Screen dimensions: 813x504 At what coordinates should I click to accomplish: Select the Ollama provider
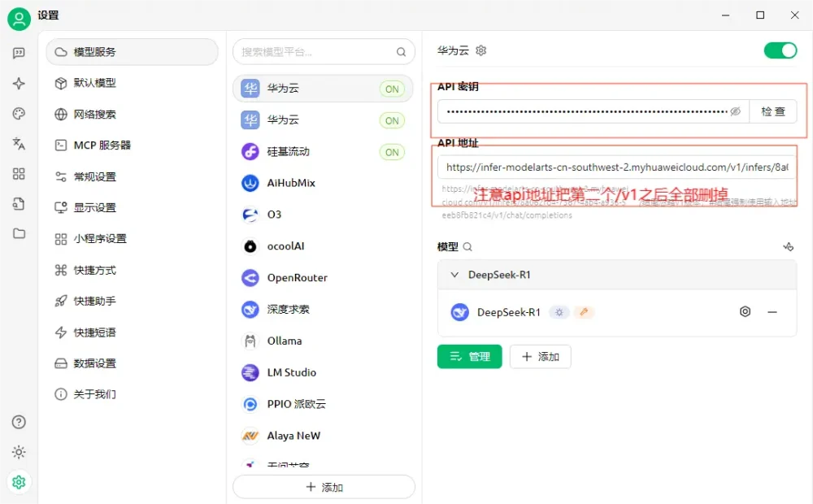pyautogui.click(x=323, y=341)
